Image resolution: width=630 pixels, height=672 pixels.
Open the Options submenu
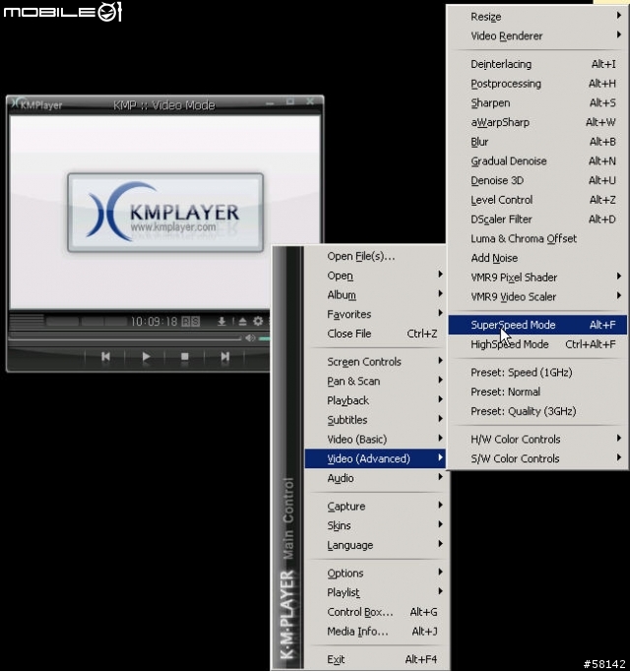pyautogui.click(x=375, y=573)
